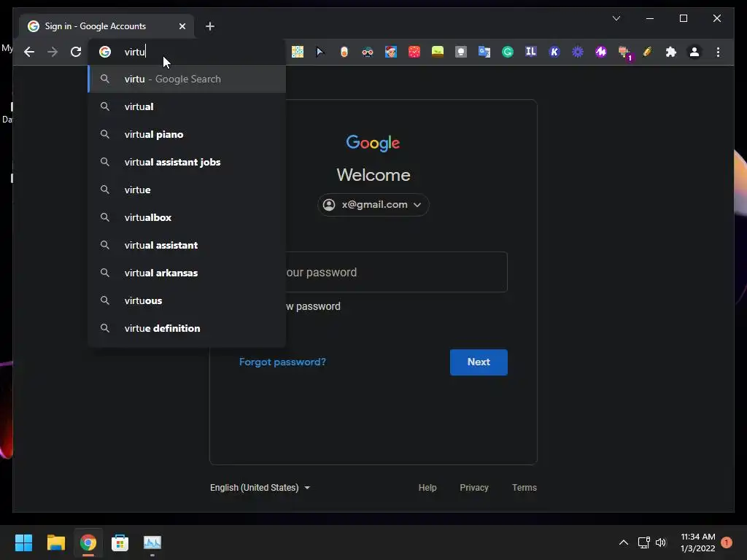This screenshot has width=747, height=560.
Task: Open the extension with badge 1
Action: [x=624, y=52]
